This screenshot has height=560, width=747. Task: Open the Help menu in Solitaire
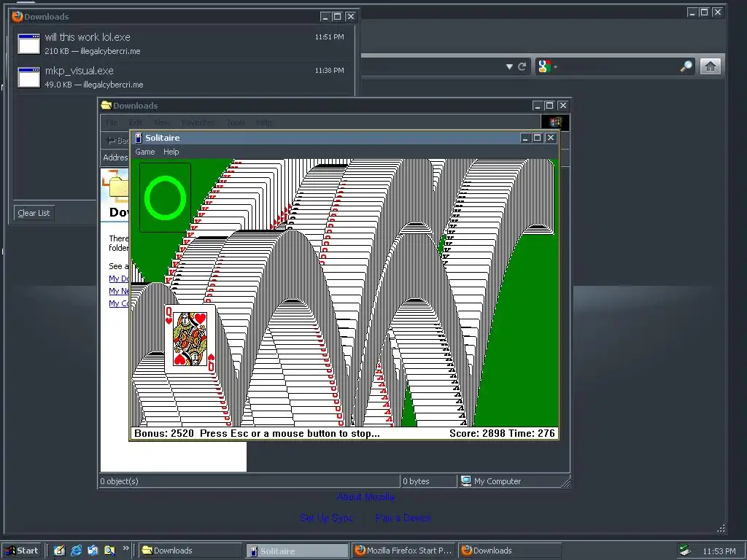171,152
